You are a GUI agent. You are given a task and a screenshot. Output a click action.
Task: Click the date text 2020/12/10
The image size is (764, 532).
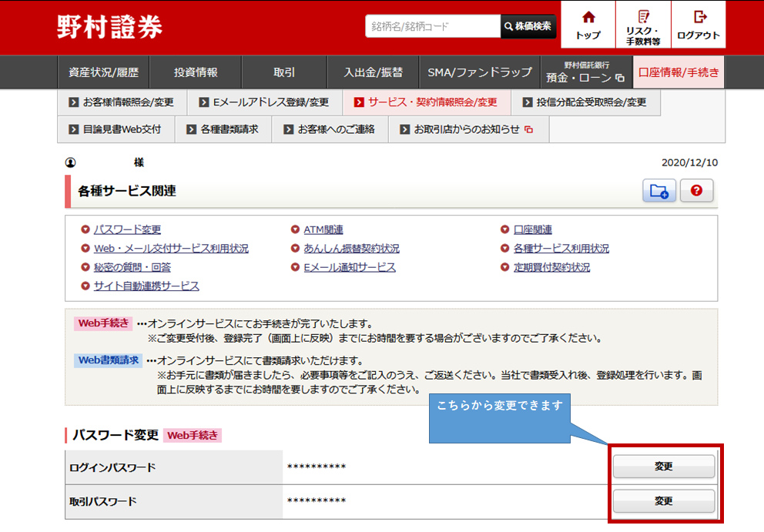689,162
